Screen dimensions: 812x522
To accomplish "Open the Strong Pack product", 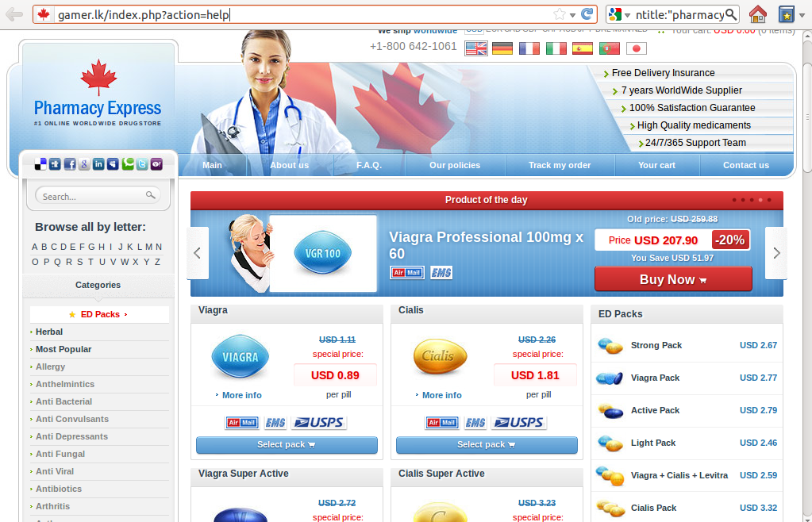I will click(x=656, y=345).
